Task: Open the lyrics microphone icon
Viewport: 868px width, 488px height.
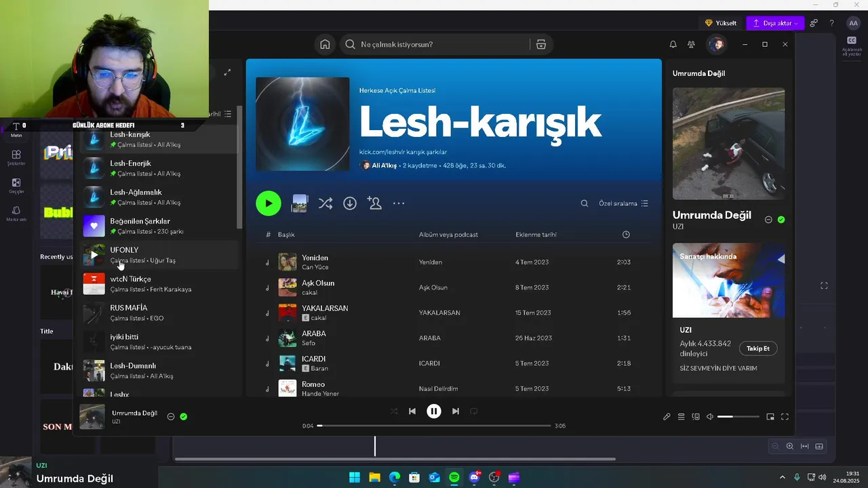Action: (667, 417)
